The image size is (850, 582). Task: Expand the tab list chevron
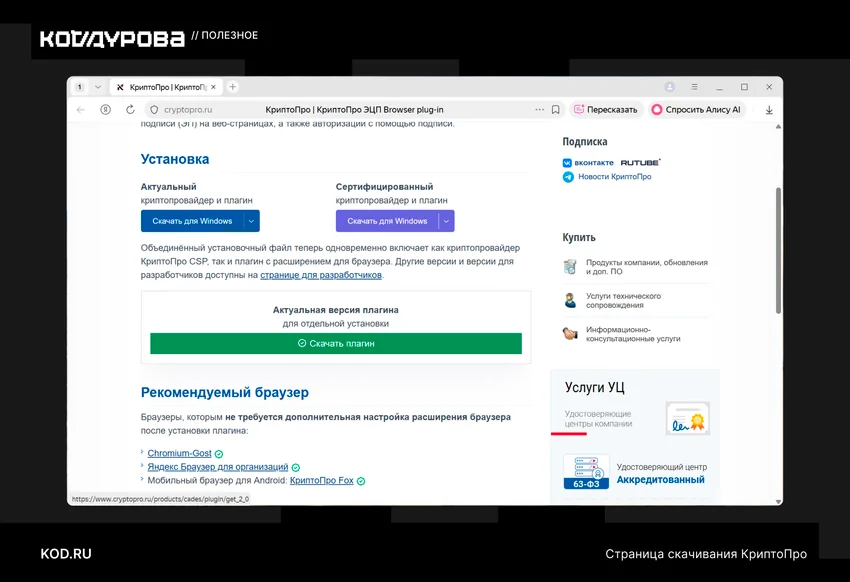98,87
